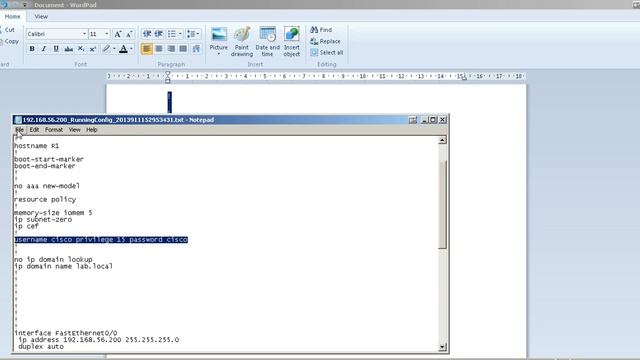This screenshot has width=640, height=360.
Task: Click Cut in WordPad clipboard group
Action: coord(8,30)
